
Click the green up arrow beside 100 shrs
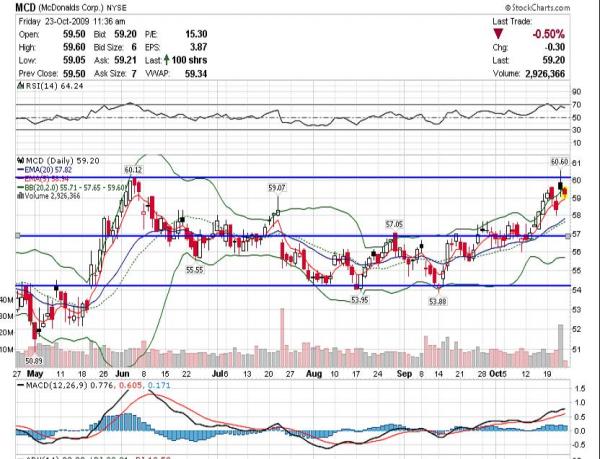pyautogui.click(x=166, y=60)
